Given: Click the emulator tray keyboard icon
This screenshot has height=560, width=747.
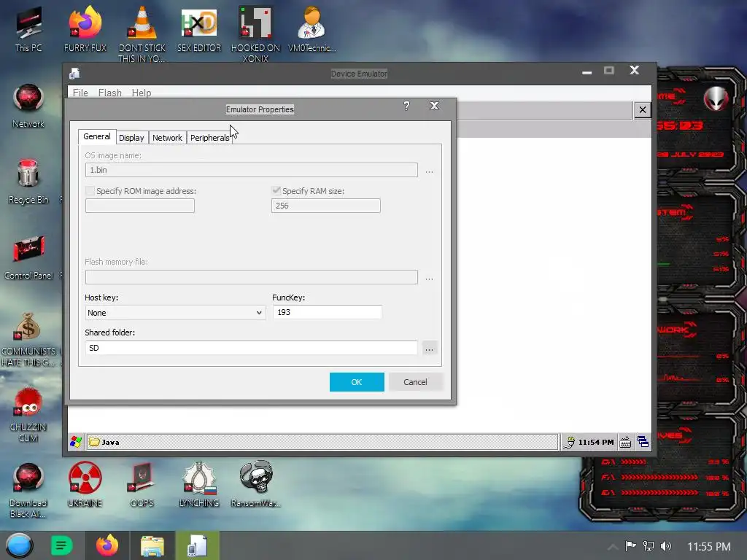Looking at the screenshot, I should click(x=625, y=443).
